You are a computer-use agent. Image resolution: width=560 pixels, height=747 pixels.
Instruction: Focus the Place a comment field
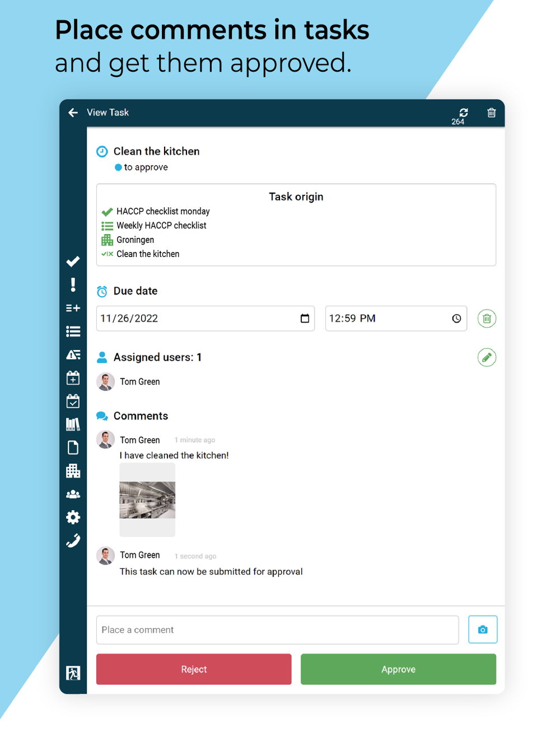pyautogui.click(x=277, y=630)
